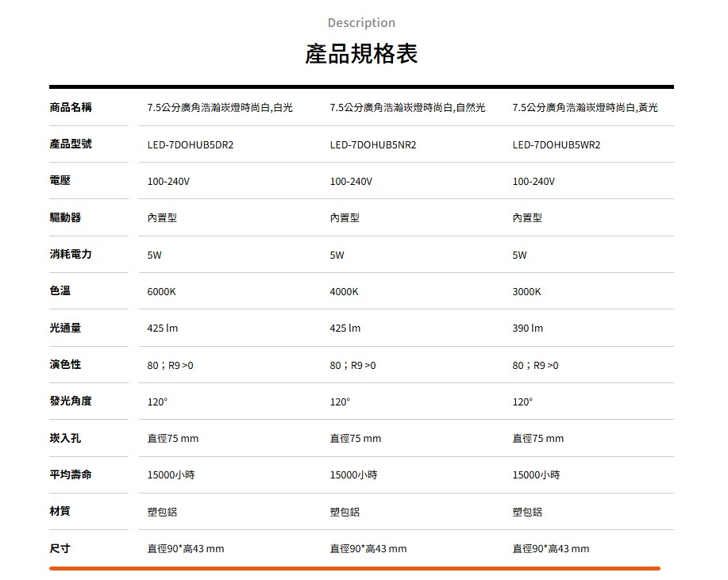Select the 發光角度 row label
The image size is (728, 580).
point(71,401)
